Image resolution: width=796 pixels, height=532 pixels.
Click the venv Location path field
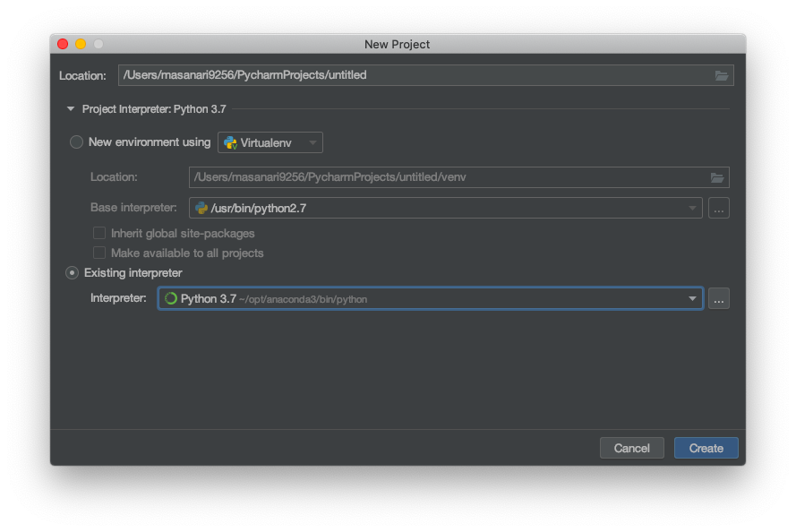click(x=459, y=177)
